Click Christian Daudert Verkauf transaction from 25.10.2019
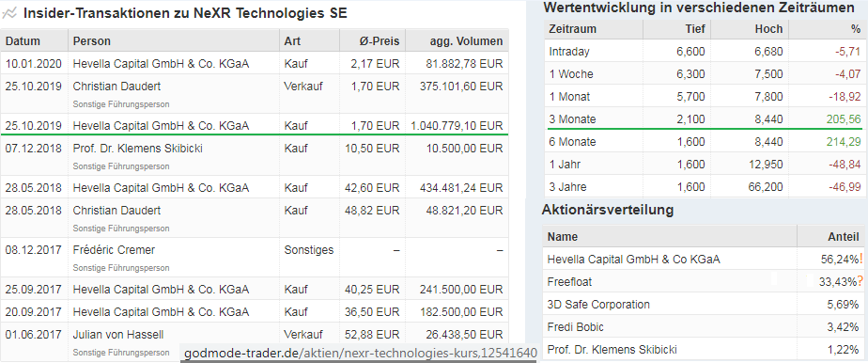The height and width of the screenshot is (363, 868). (255, 94)
